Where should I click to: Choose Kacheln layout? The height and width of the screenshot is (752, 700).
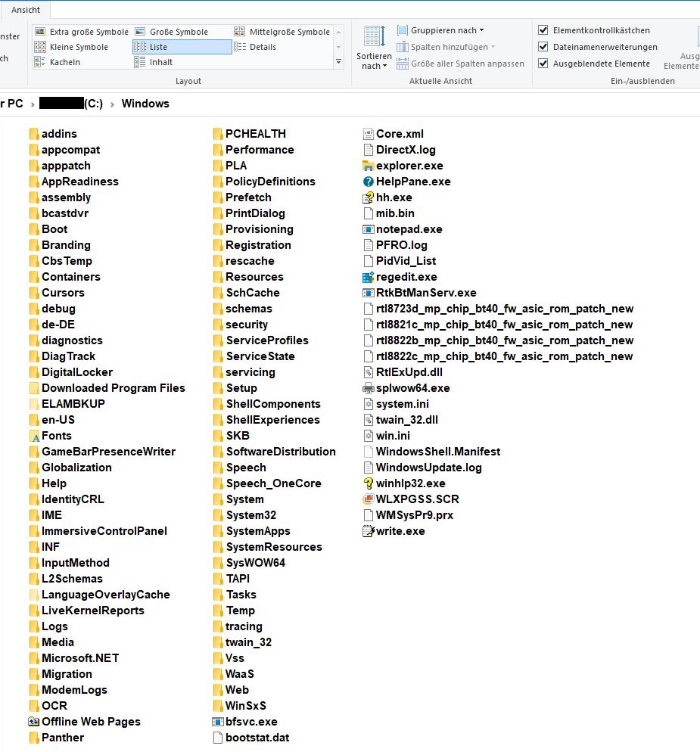[58, 62]
